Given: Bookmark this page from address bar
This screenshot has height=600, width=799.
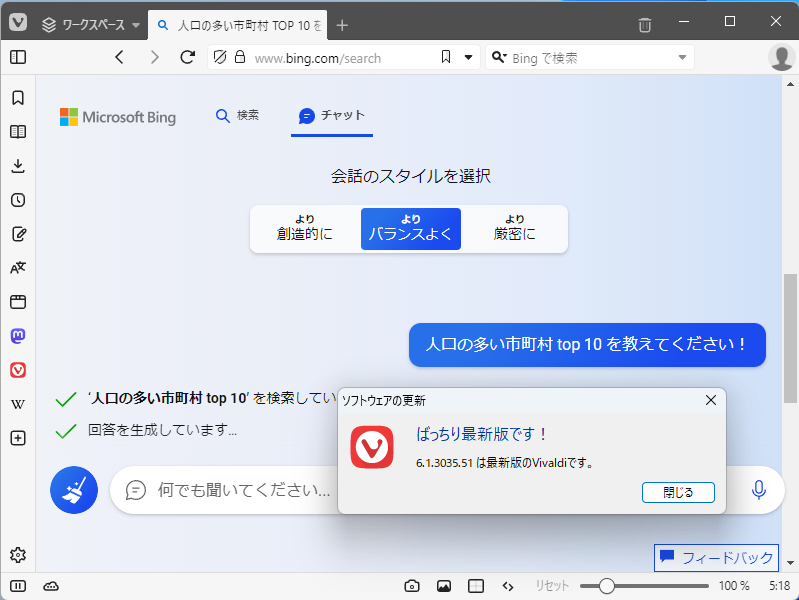Looking at the screenshot, I should coord(446,57).
